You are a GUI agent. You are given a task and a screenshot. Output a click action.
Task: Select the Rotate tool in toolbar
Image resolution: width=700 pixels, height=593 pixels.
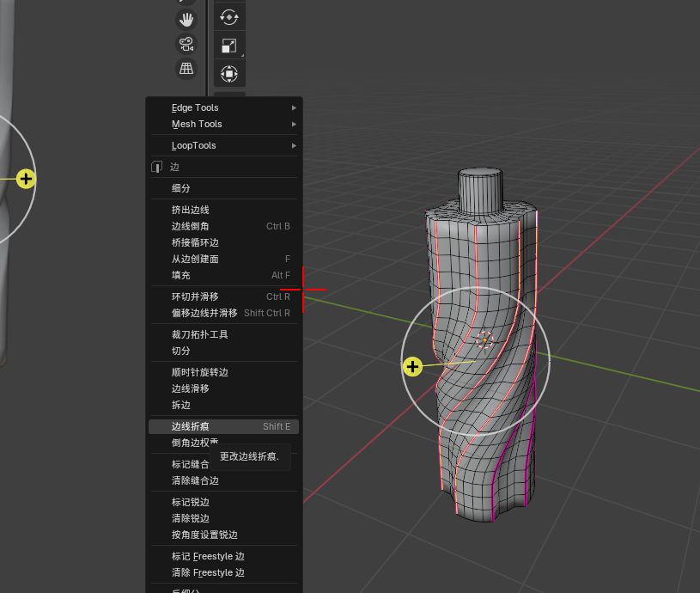click(229, 17)
